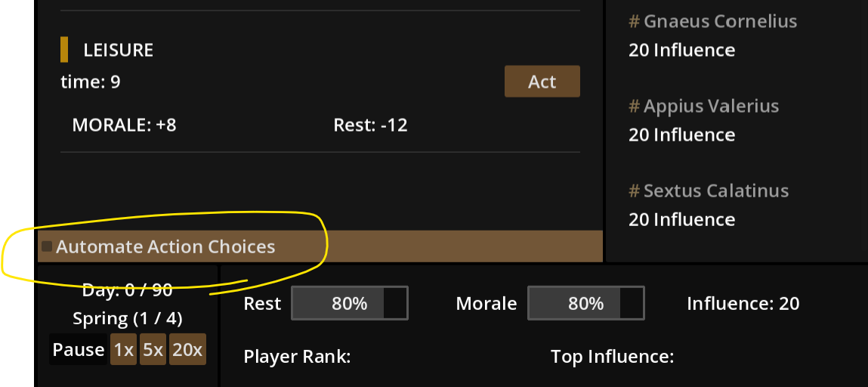Click the Spring (1 / 4) season label

coord(128,318)
